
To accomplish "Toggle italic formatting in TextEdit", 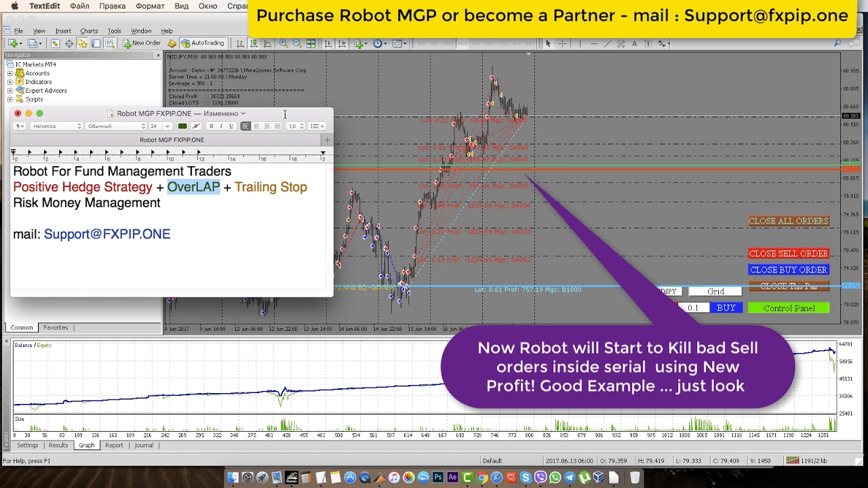I will (x=221, y=126).
